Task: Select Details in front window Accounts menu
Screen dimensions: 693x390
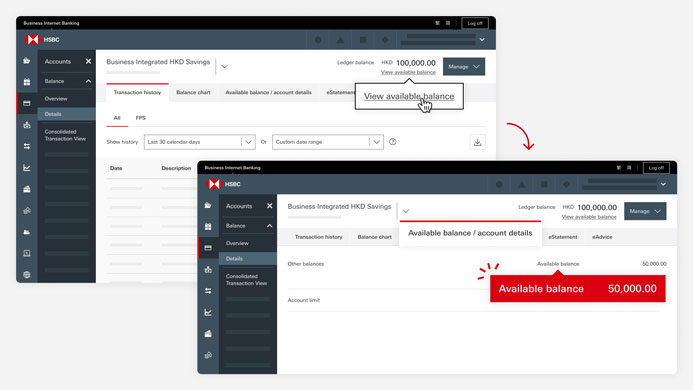Action: pyautogui.click(x=248, y=259)
